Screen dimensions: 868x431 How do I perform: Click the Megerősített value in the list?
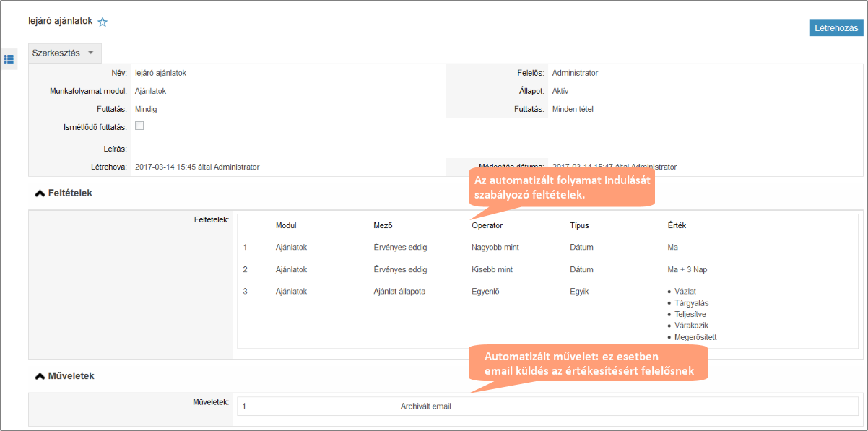695,337
